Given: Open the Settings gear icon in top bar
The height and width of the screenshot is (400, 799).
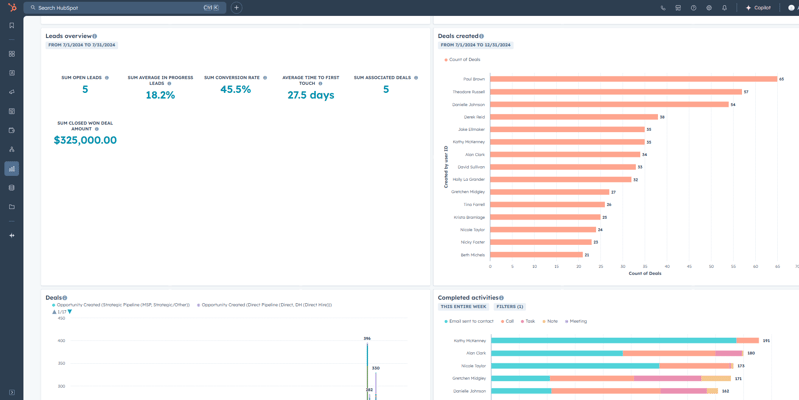Looking at the screenshot, I should point(709,8).
